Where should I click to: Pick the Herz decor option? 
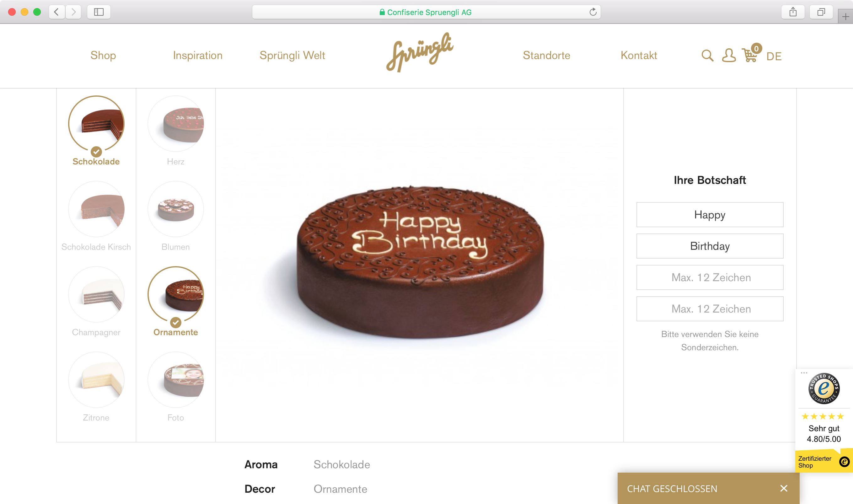[175, 131]
